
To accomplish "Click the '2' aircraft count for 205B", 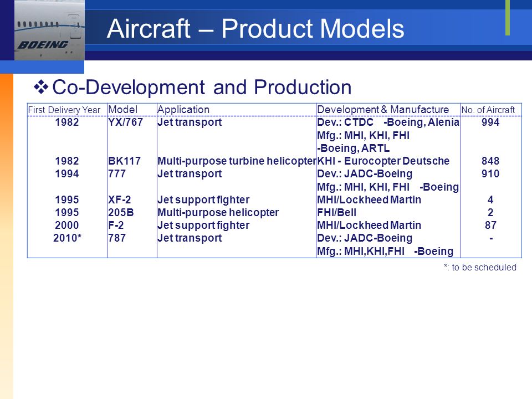I will tap(490, 212).
